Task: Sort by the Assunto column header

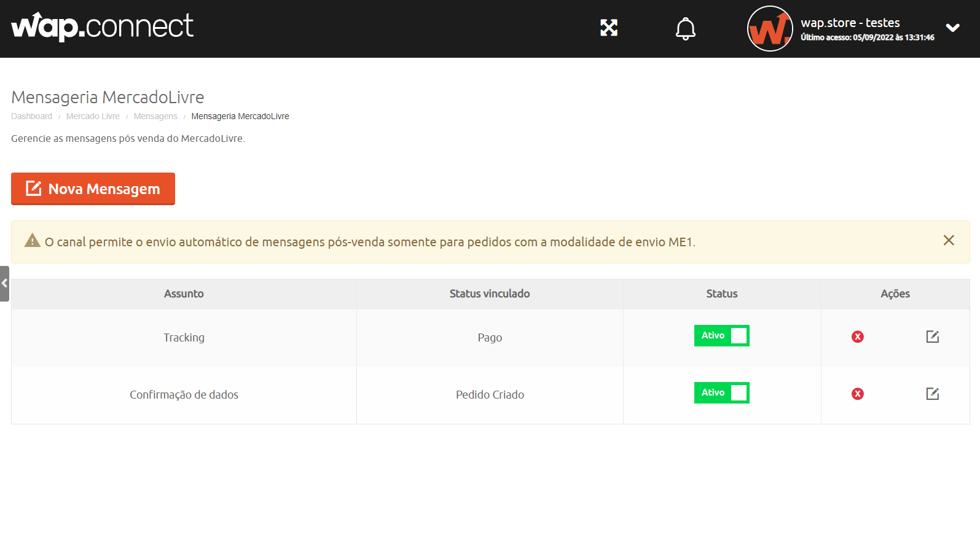Action: (184, 294)
